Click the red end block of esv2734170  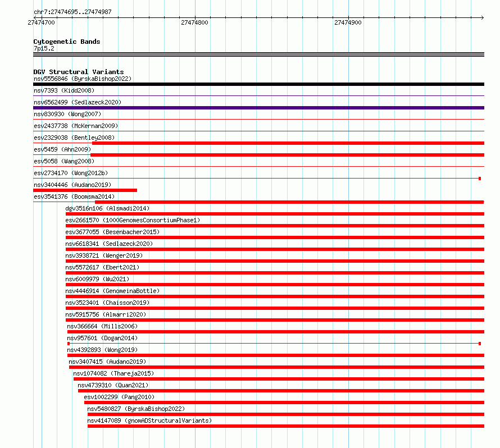480,179
